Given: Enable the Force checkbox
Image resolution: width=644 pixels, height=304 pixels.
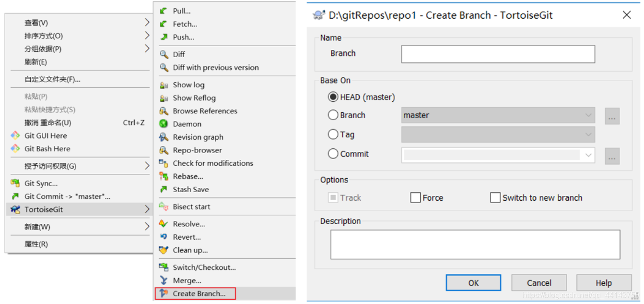Looking at the screenshot, I should pyautogui.click(x=415, y=197).
